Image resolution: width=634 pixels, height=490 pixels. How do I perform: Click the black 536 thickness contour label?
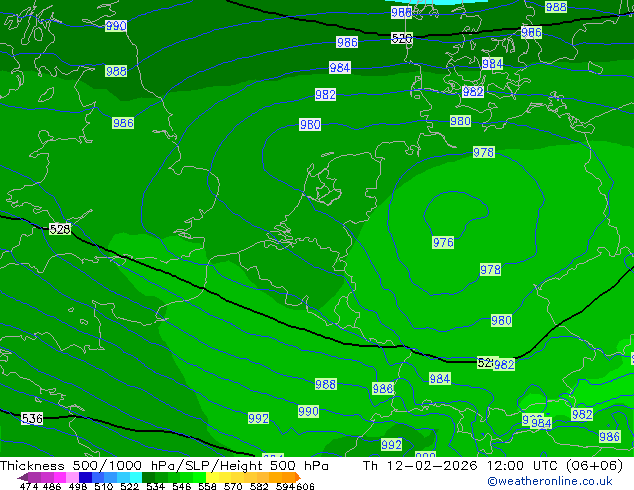point(32,418)
